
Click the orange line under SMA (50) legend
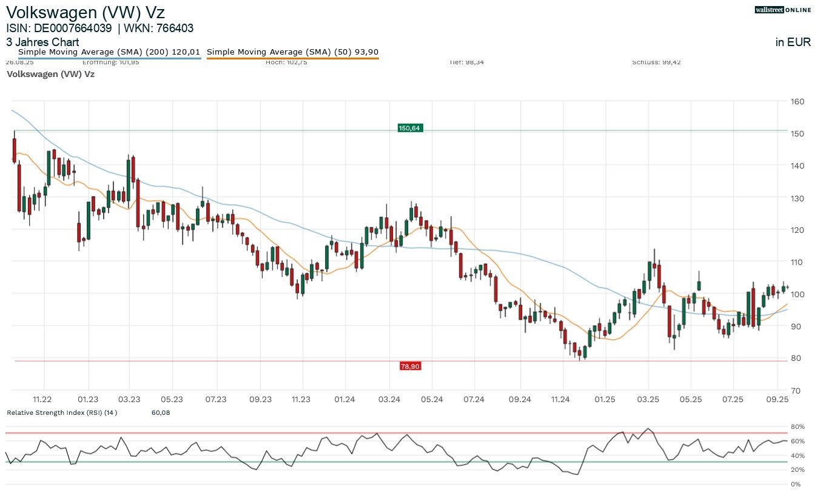[293, 58]
